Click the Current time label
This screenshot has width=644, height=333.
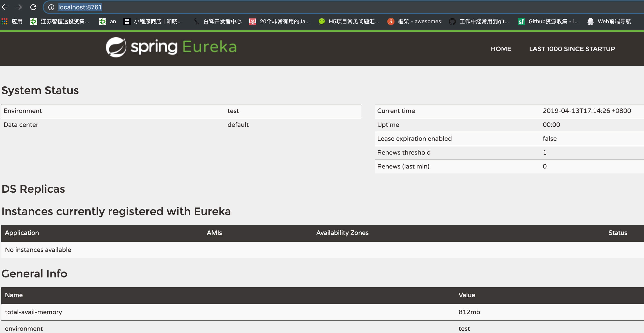[x=396, y=111]
